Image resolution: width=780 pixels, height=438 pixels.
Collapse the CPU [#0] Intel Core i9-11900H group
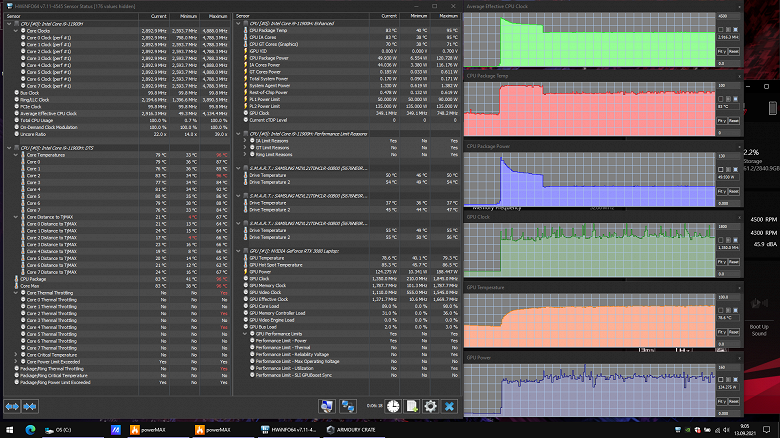coord(9,24)
